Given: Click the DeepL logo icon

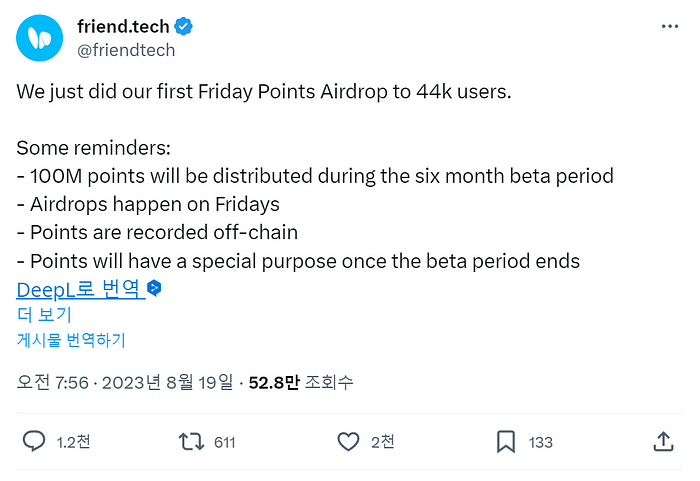Looking at the screenshot, I should (x=154, y=288).
